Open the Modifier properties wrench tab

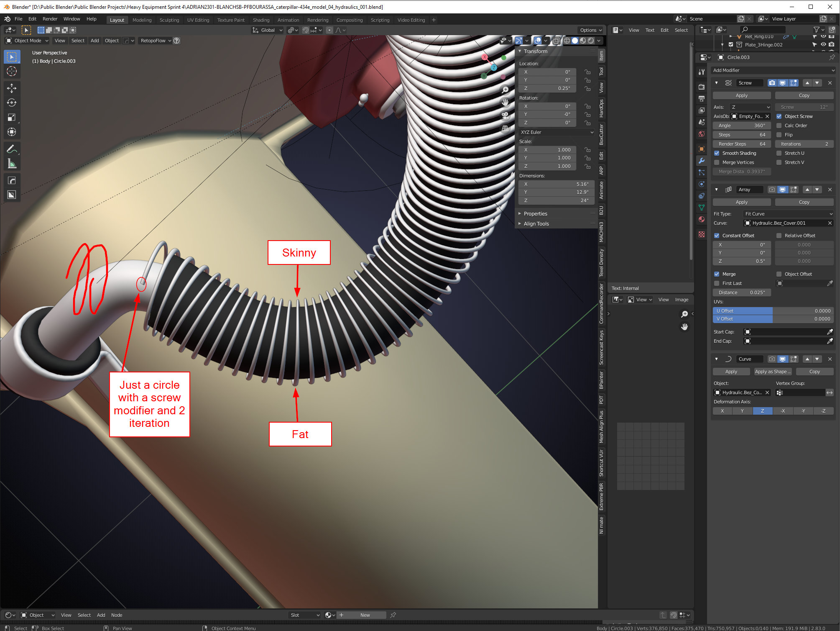pos(702,161)
